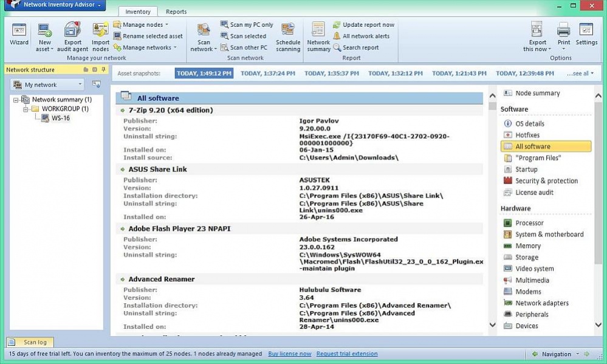The width and height of the screenshot is (607, 364).
Task: Select snapshot TODAY, 1:49:12 PM
Action: [x=204, y=73]
